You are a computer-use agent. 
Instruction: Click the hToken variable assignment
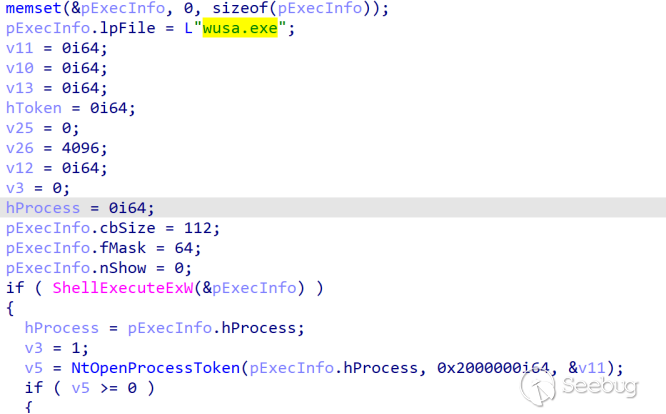(x=71, y=108)
